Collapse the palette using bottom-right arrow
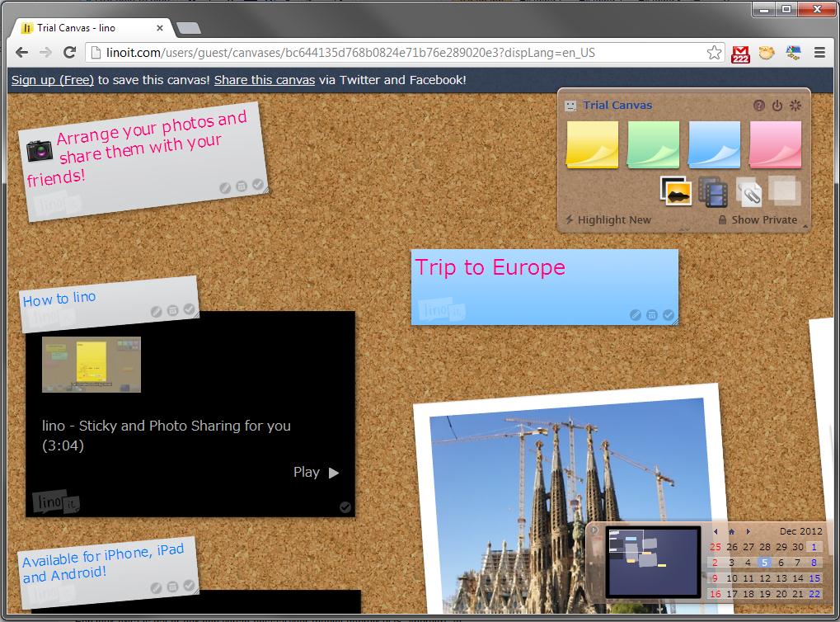The width and height of the screenshot is (840, 622). tap(805, 226)
